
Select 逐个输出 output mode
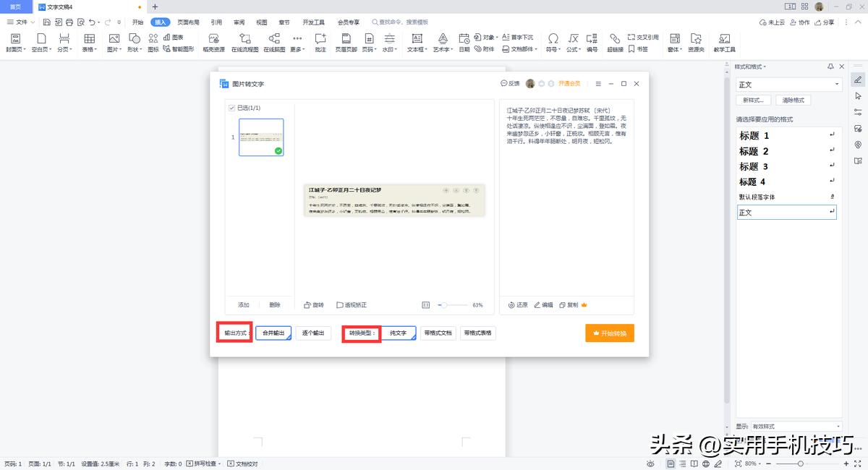coord(313,333)
